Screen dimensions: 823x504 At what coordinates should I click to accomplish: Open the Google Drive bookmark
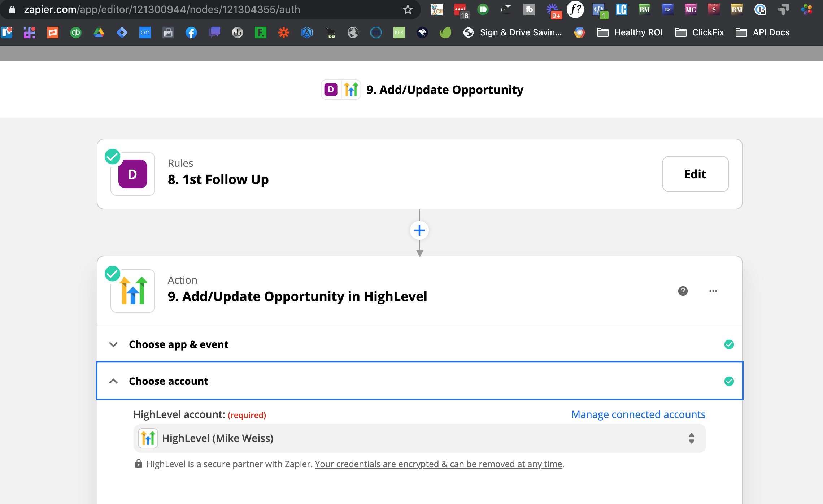pyautogui.click(x=99, y=33)
